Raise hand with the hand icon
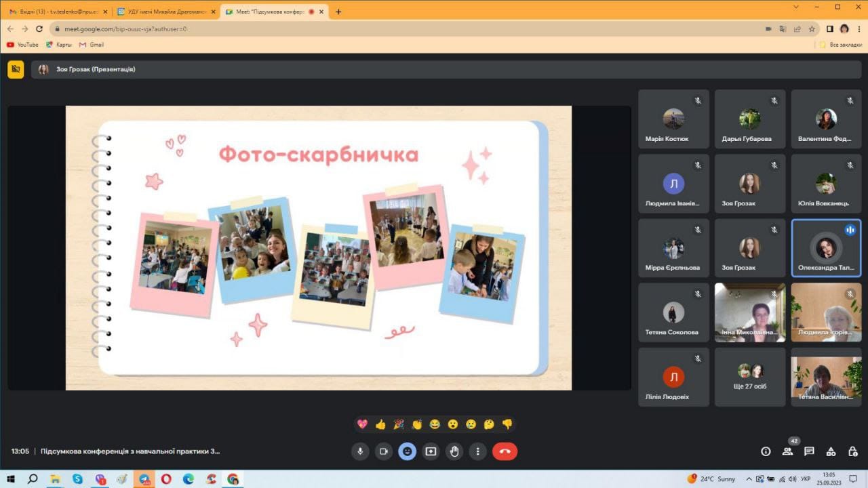Image resolution: width=868 pixels, height=488 pixels. point(454,451)
